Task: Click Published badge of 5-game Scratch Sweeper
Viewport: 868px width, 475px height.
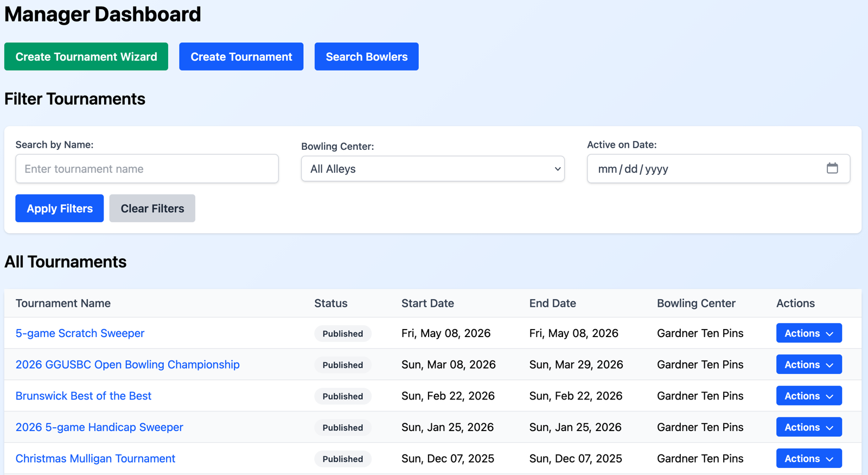Action: [x=343, y=333]
